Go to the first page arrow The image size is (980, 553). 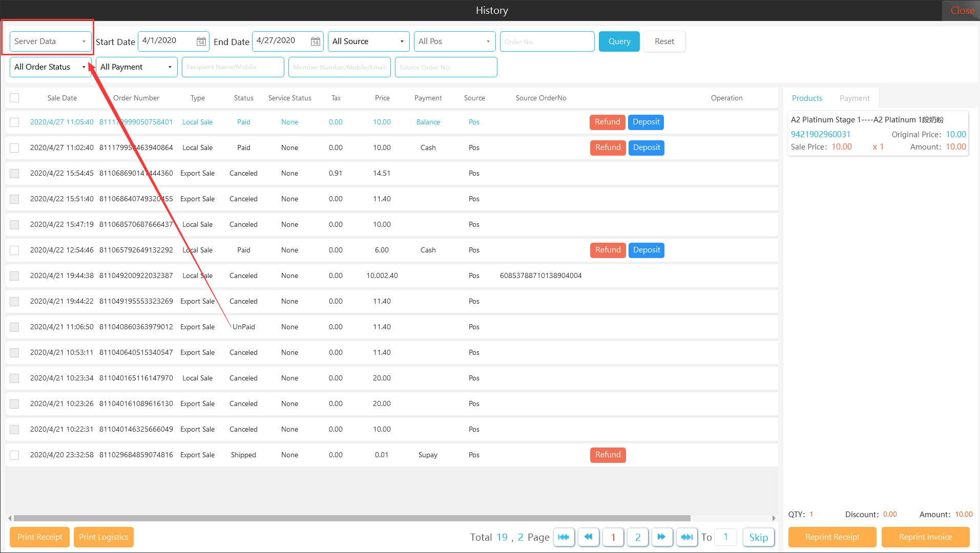tap(564, 537)
